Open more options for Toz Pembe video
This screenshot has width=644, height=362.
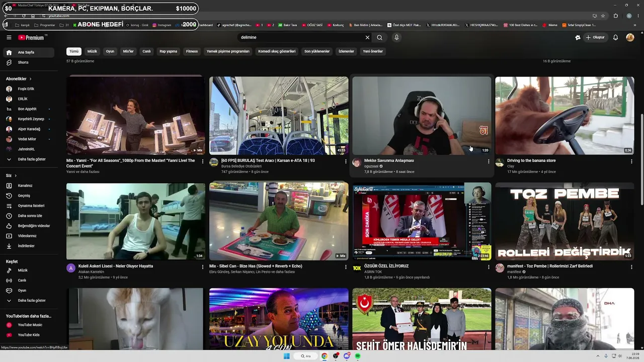631,267
